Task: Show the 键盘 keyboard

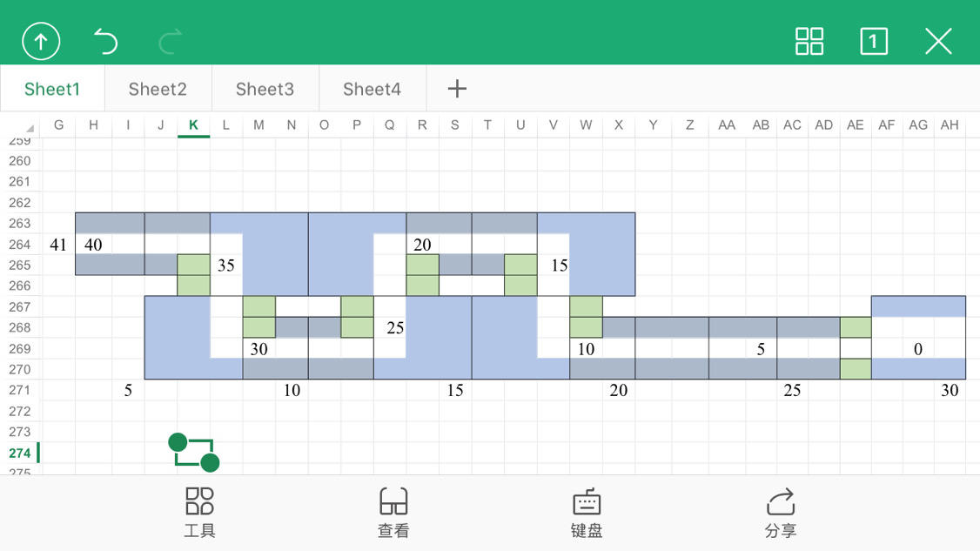Action: coord(587,513)
